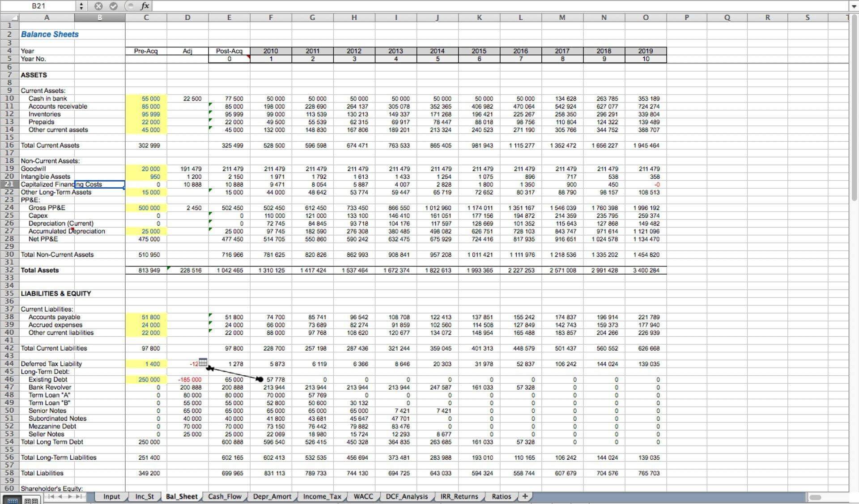Select the Post-Acq header cell
This screenshot has width=859, height=504.
[x=229, y=51]
